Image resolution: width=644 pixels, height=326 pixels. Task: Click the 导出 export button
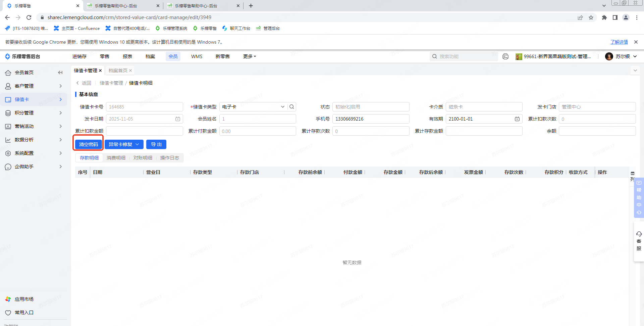(x=156, y=144)
